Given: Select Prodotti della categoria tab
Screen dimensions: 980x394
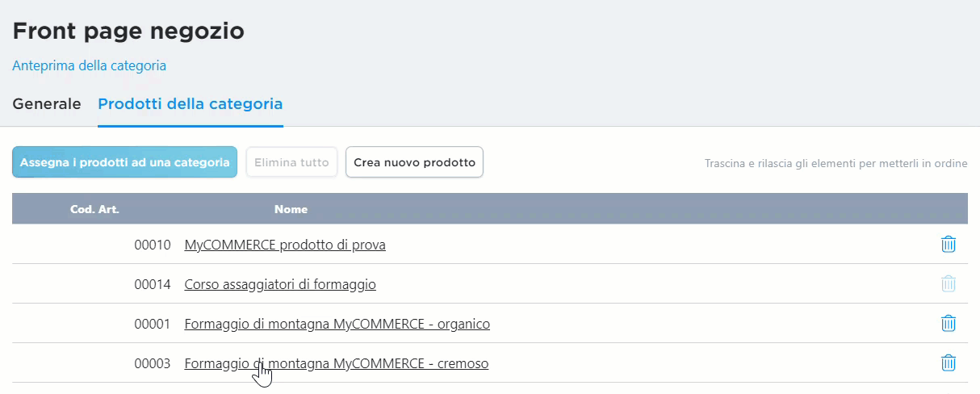Looking at the screenshot, I should coord(190,104).
